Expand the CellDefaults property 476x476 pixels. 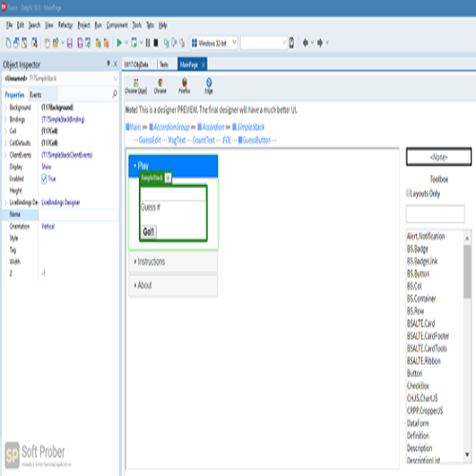click(x=6, y=143)
